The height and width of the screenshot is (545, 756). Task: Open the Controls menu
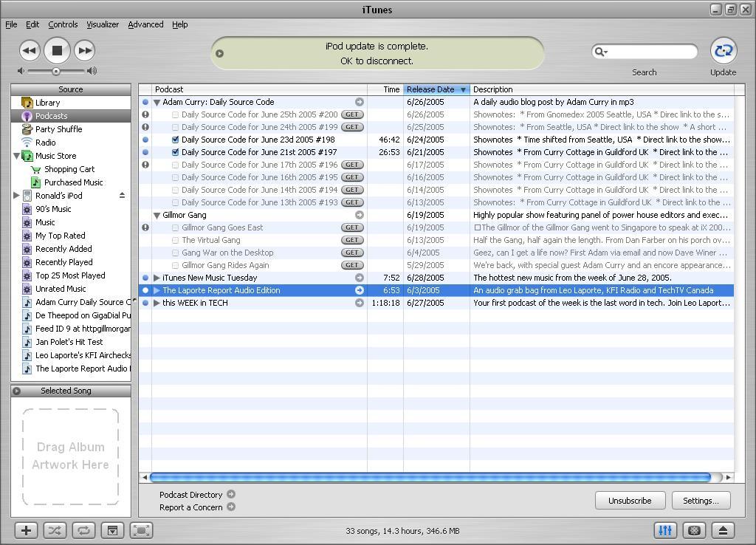(63, 24)
